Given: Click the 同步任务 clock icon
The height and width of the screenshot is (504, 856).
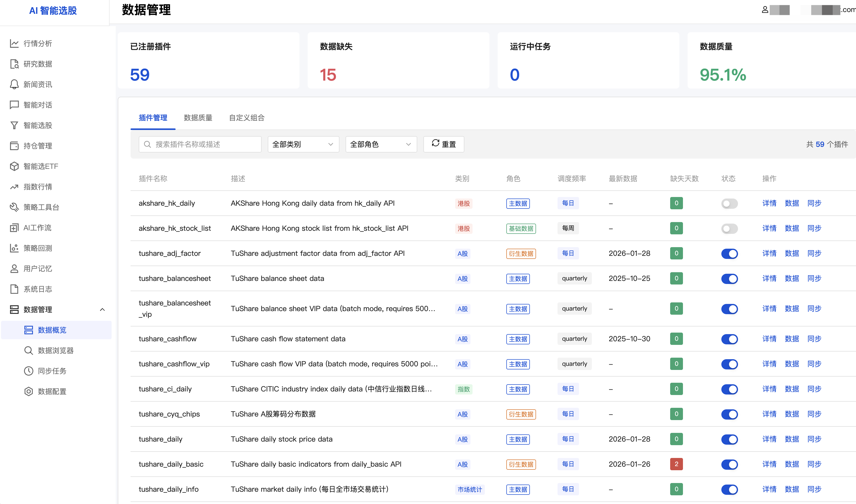Looking at the screenshot, I should point(29,371).
